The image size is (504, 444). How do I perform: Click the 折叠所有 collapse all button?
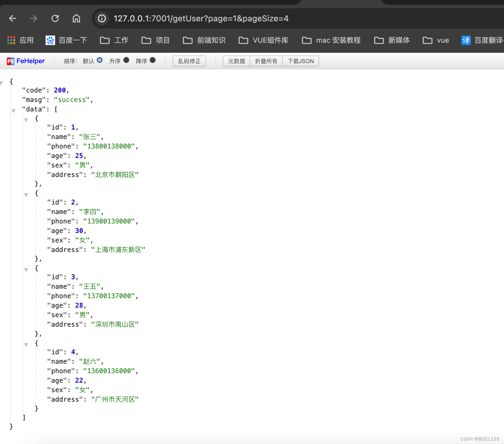[266, 61]
